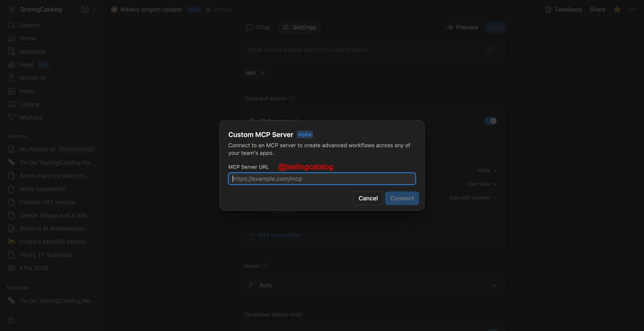Viewport: 644px width, 331px height.
Task: Open the Search sidebar item
Action: click(x=29, y=25)
